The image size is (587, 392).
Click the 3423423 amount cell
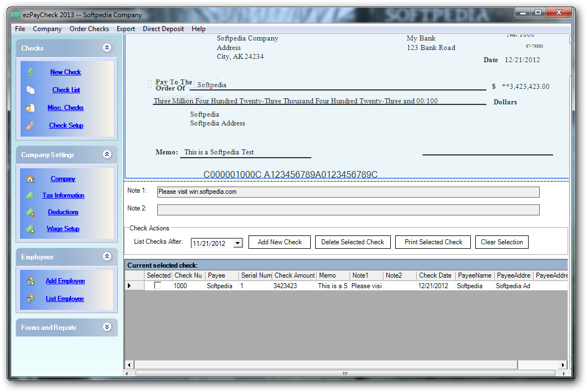(295, 286)
